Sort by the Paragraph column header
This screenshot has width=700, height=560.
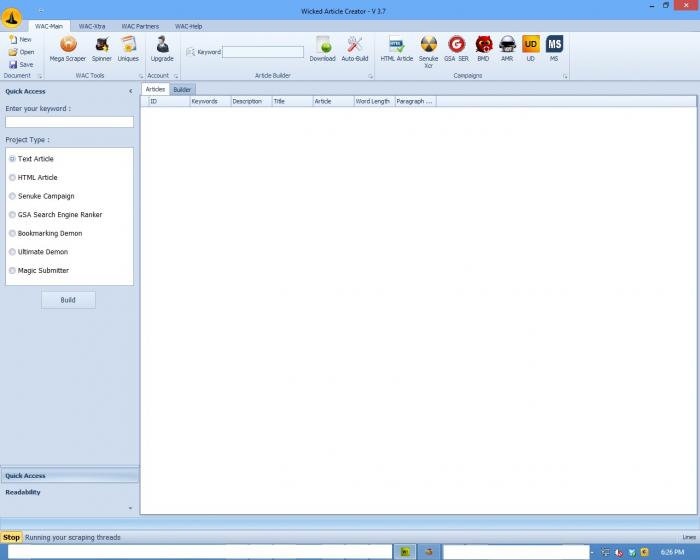[x=416, y=101]
